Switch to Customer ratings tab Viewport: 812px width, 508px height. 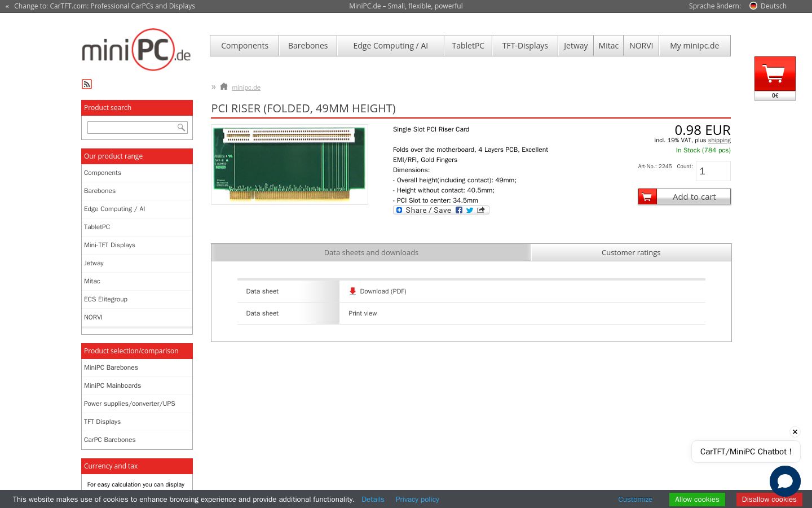pos(631,252)
